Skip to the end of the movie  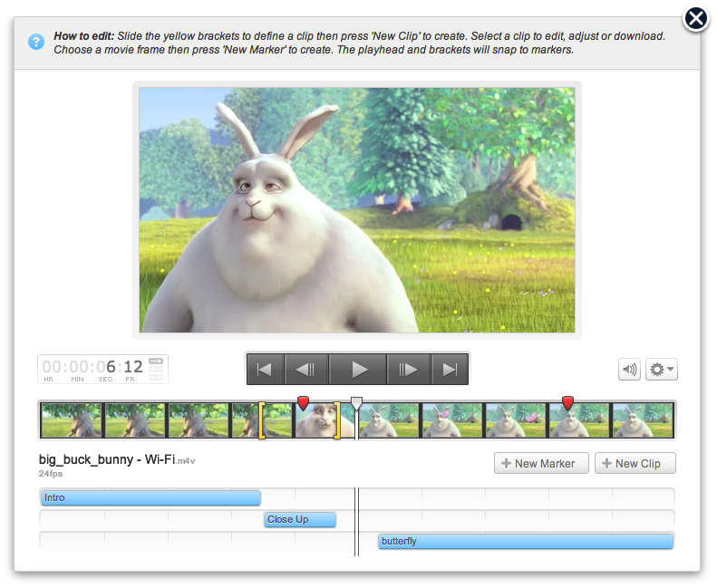(x=450, y=369)
